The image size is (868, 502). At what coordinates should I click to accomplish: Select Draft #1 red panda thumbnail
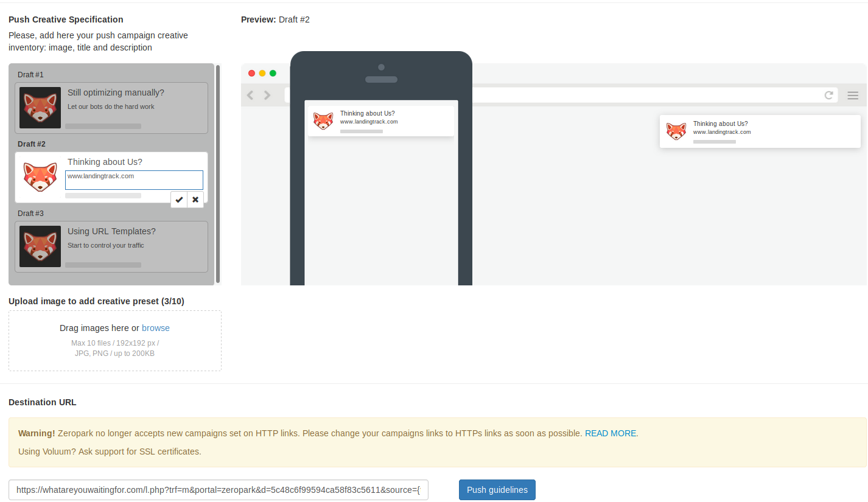[x=40, y=108]
